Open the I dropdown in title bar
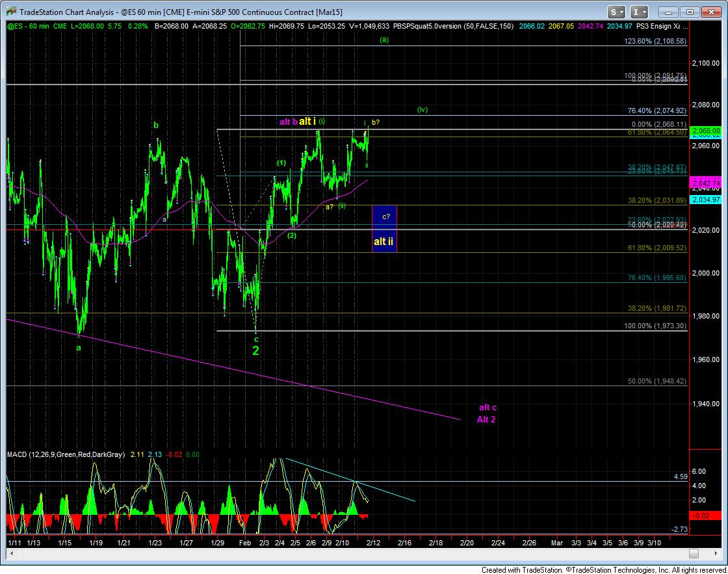 coord(640,12)
